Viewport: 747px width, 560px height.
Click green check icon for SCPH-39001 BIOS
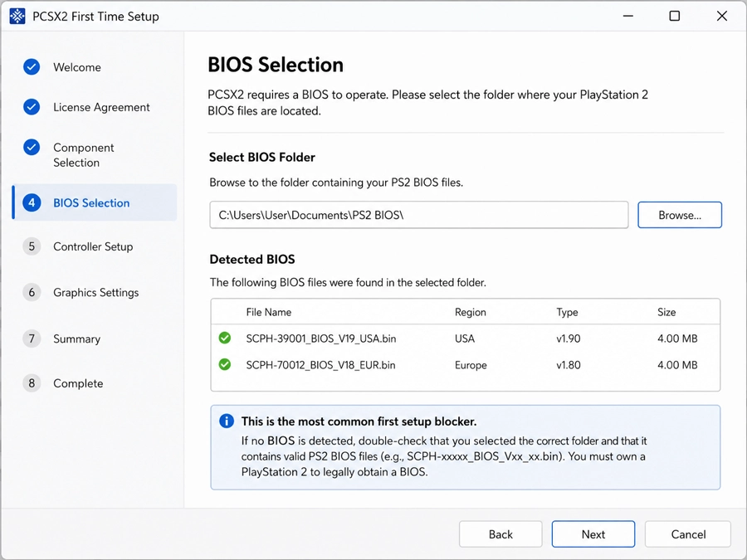(x=224, y=338)
